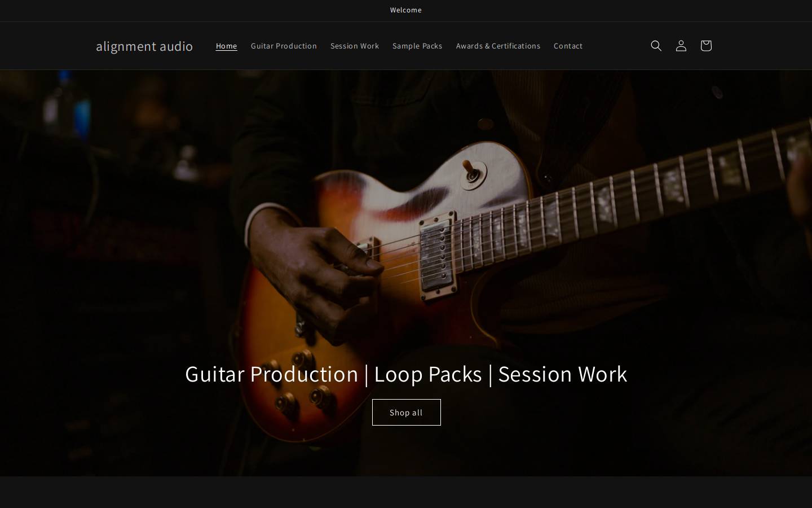Click the Welcome announcement text
This screenshot has width=812, height=508.
[x=406, y=10]
